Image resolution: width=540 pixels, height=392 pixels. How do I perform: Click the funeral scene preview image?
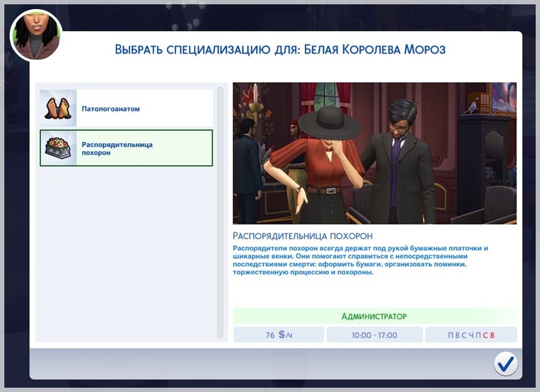tap(375, 153)
